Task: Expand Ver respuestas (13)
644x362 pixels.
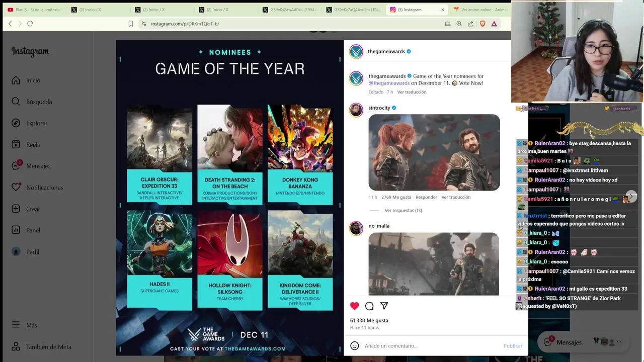Action: pyautogui.click(x=403, y=210)
